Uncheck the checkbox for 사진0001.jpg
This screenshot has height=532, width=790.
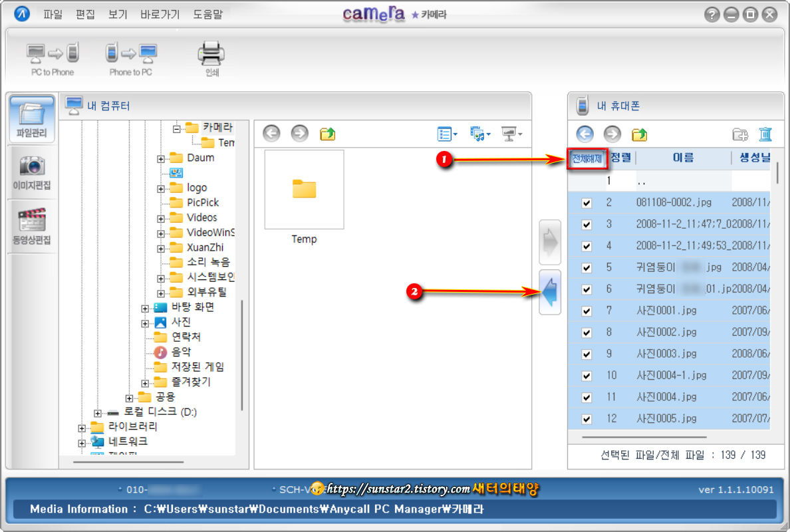587,311
